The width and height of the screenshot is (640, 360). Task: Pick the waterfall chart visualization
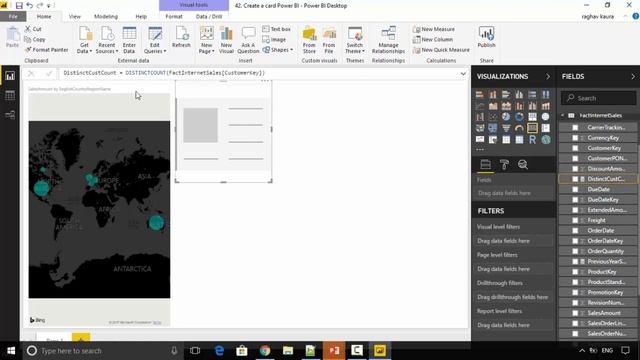point(480,117)
